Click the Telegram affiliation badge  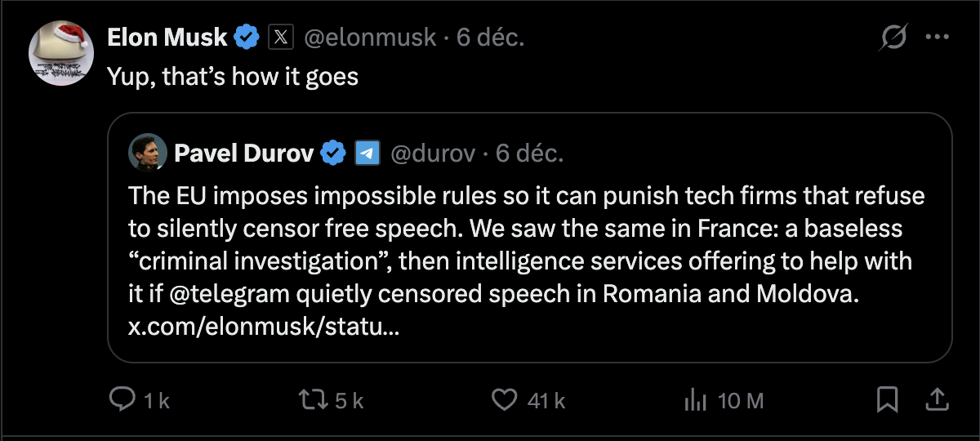coord(367,153)
